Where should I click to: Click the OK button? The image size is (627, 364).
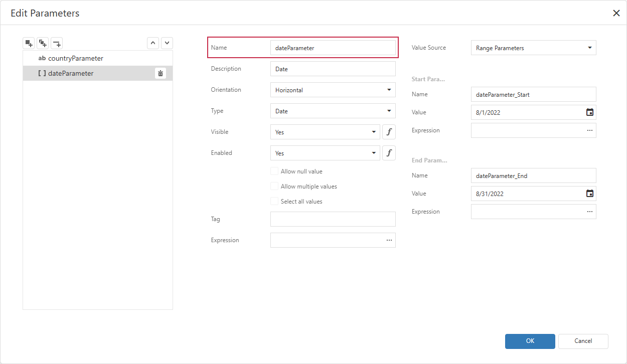point(530,341)
